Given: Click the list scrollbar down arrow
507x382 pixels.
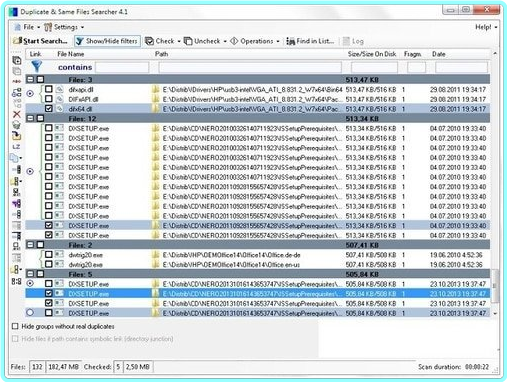Looking at the screenshot, I should (x=495, y=313).
